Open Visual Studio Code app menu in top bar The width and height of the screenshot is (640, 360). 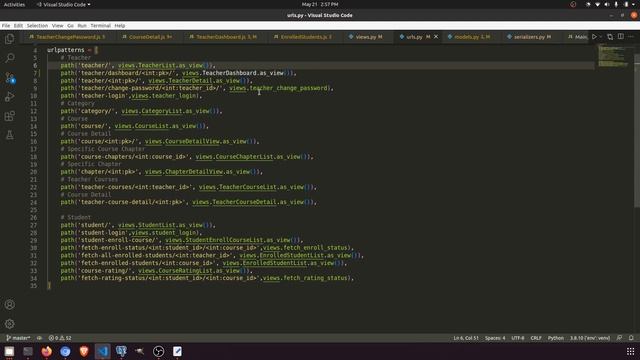click(64, 4)
